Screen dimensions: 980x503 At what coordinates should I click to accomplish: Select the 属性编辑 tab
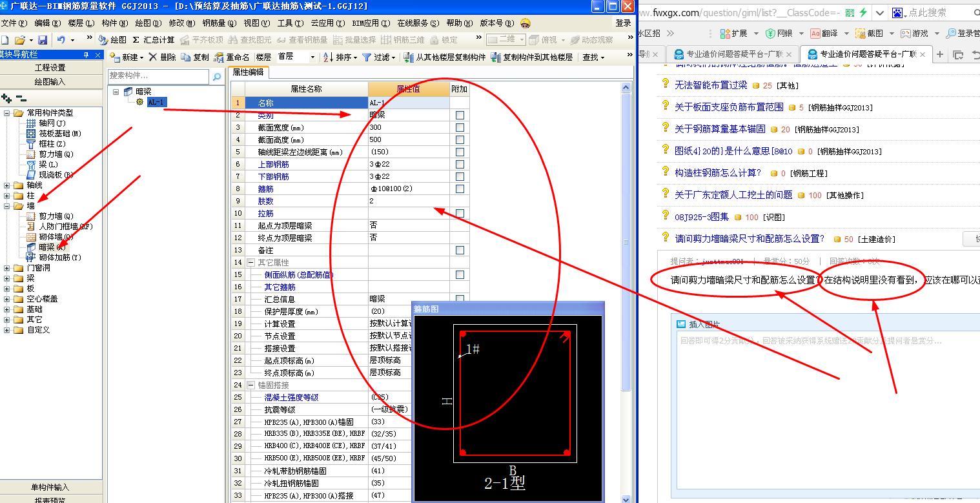pyautogui.click(x=248, y=72)
